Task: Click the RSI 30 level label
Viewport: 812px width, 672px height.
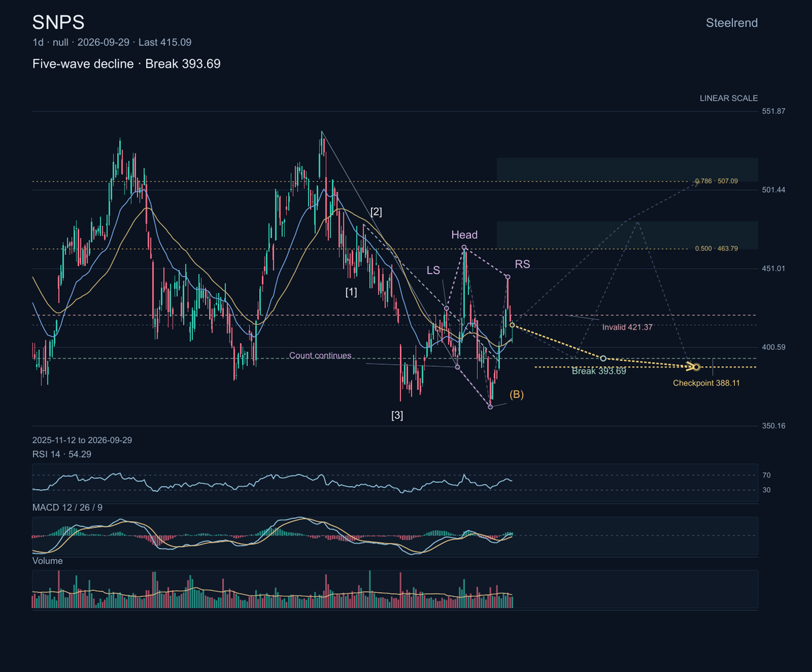Action: click(767, 490)
